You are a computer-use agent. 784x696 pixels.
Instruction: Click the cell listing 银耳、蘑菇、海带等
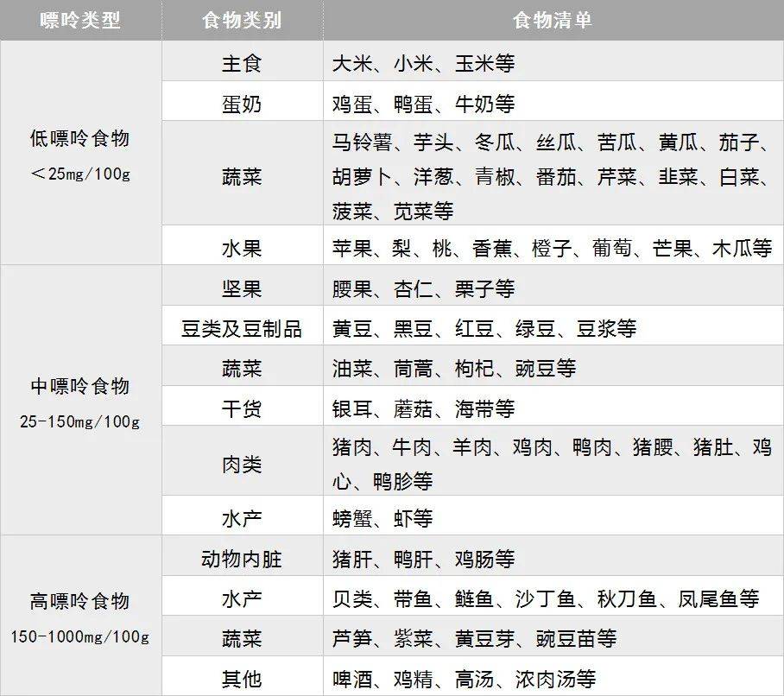coord(553,408)
